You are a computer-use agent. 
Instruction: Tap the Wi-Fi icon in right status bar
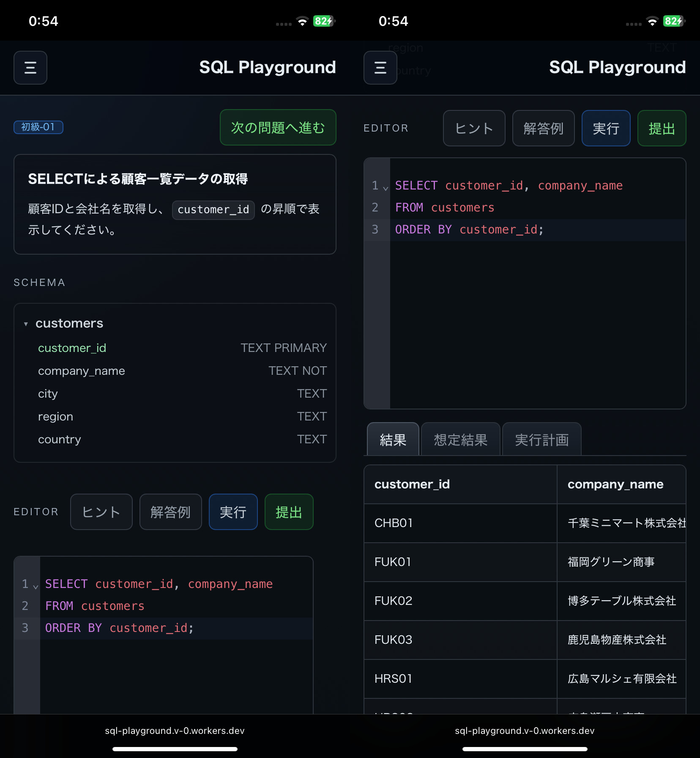coord(652,22)
